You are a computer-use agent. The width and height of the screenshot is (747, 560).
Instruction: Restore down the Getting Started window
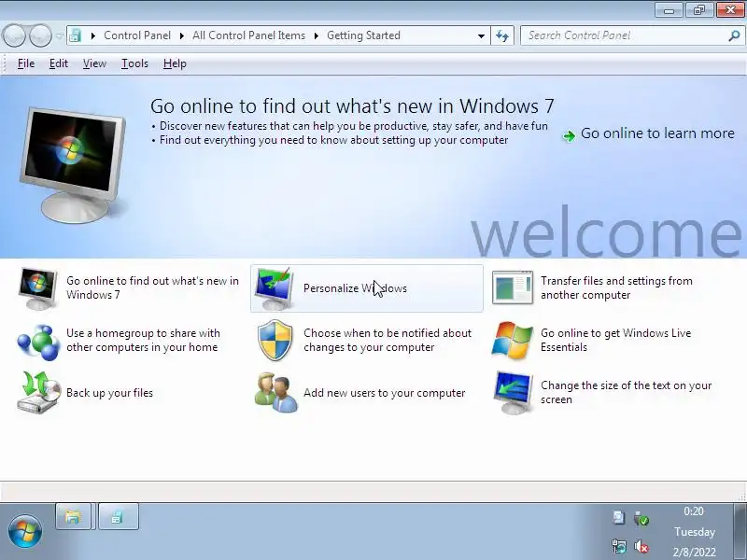[x=699, y=10]
